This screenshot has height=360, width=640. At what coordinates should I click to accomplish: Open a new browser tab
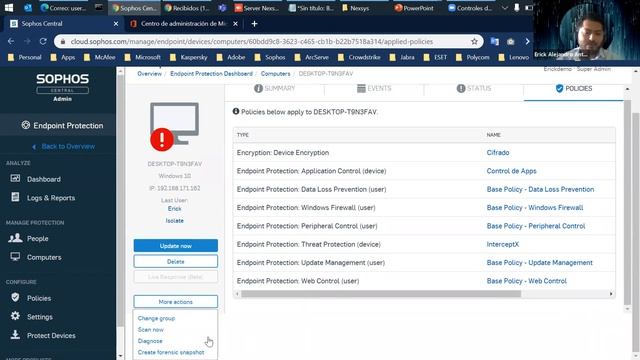click(x=254, y=24)
